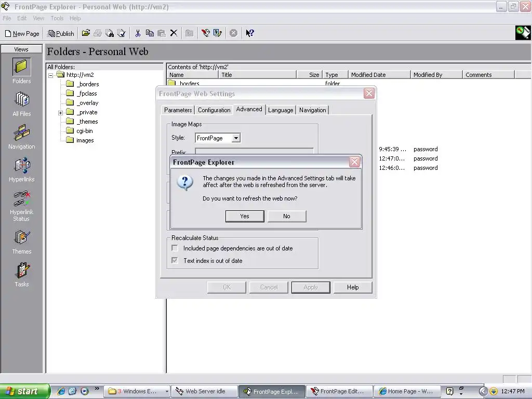Open the Image Maps Style dropdown
532x399 pixels.
(x=236, y=138)
